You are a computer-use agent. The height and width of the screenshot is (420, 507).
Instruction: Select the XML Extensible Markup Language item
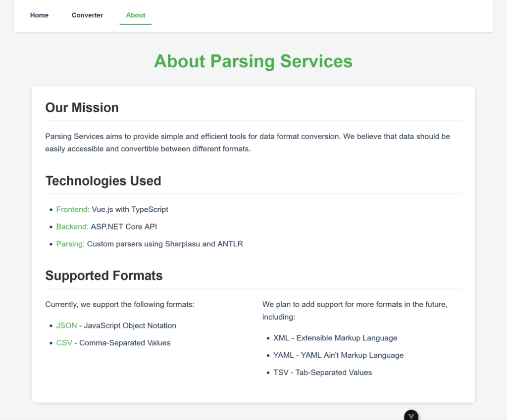click(335, 338)
